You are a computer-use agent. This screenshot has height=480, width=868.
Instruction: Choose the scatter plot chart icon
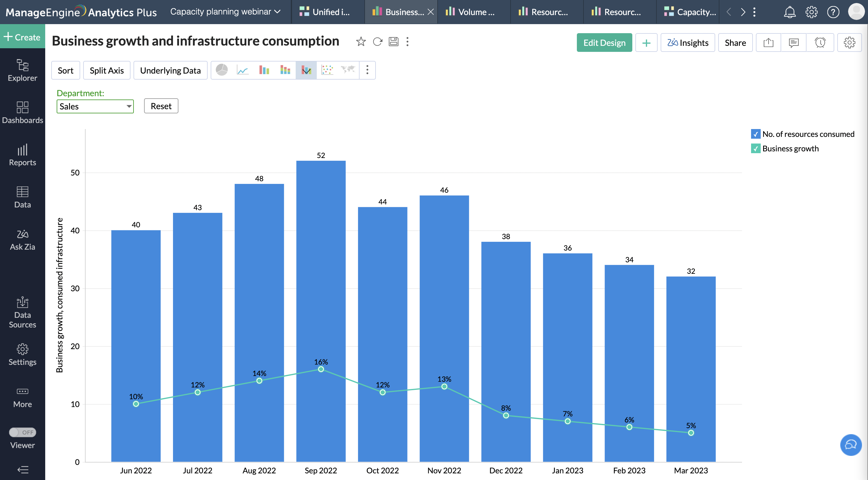coord(327,70)
